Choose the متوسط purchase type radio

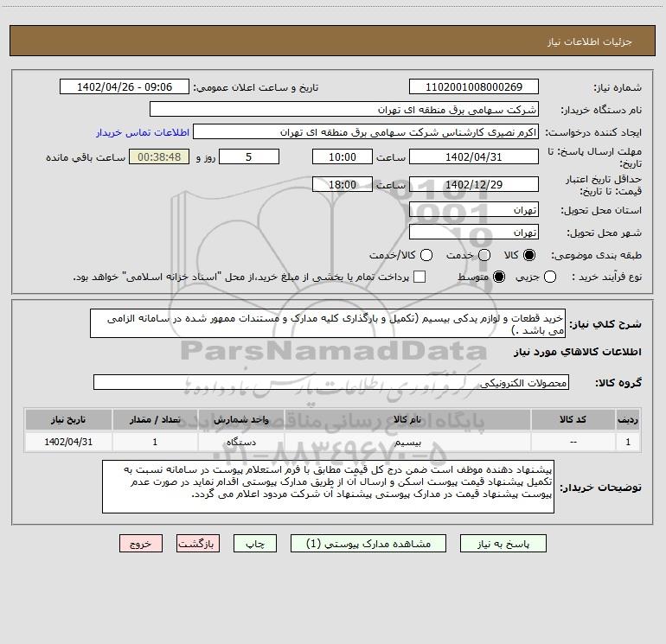pos(499,277)
